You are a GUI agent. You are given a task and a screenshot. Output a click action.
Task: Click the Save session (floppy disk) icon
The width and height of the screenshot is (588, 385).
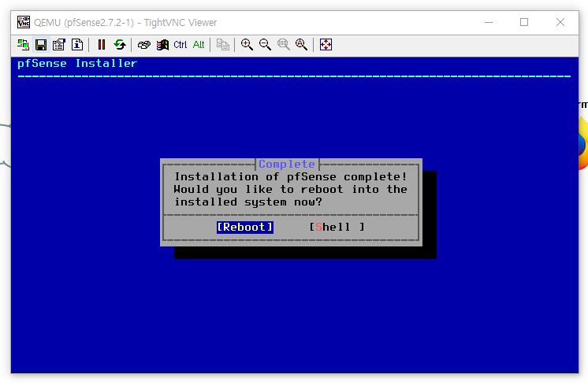[41, 45]
